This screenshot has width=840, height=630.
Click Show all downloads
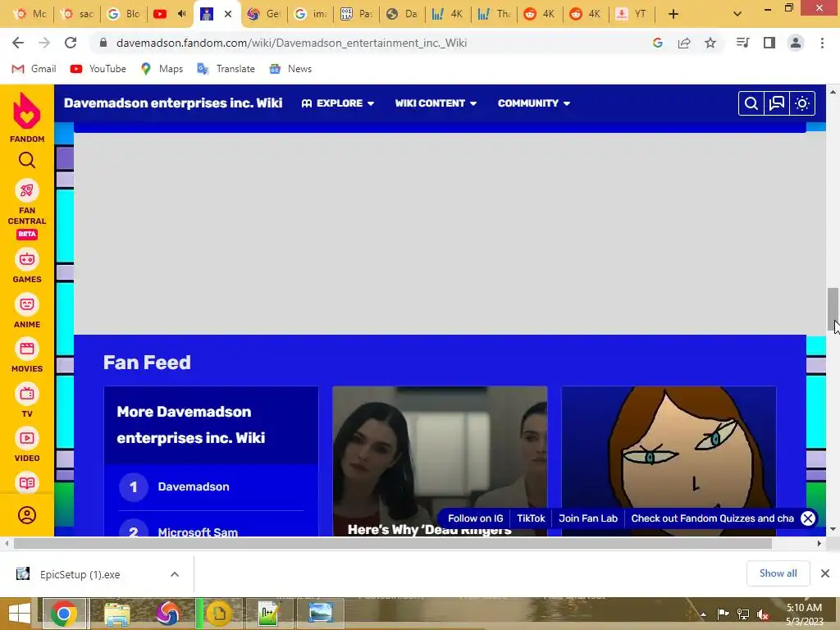coord(778,573)
